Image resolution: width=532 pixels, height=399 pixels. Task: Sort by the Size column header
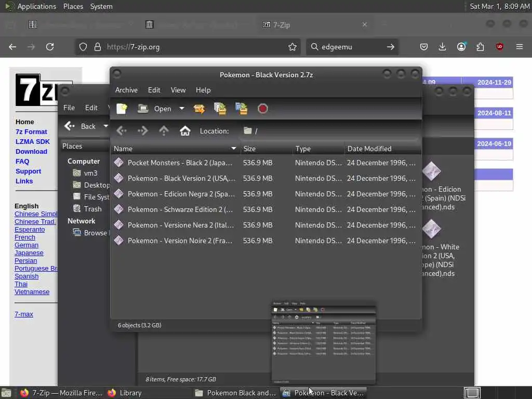coord(267,149)
